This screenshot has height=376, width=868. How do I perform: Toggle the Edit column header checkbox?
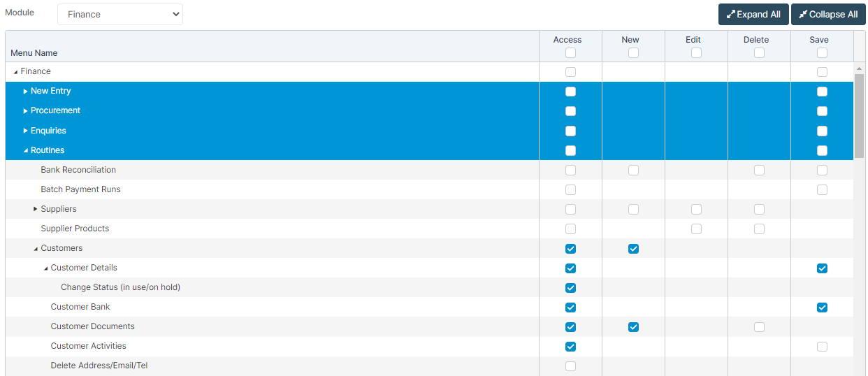pyautogui.click(x=696, y=53)
